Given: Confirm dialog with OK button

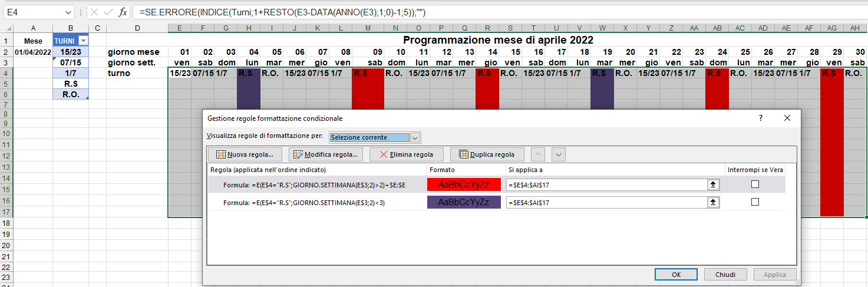Looking at the screenshot, I should (676, 275).
